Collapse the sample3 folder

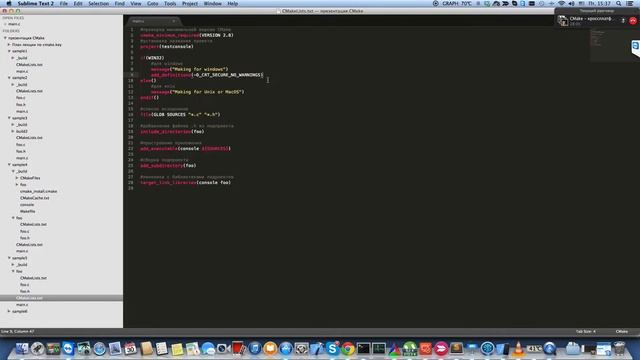9,118
